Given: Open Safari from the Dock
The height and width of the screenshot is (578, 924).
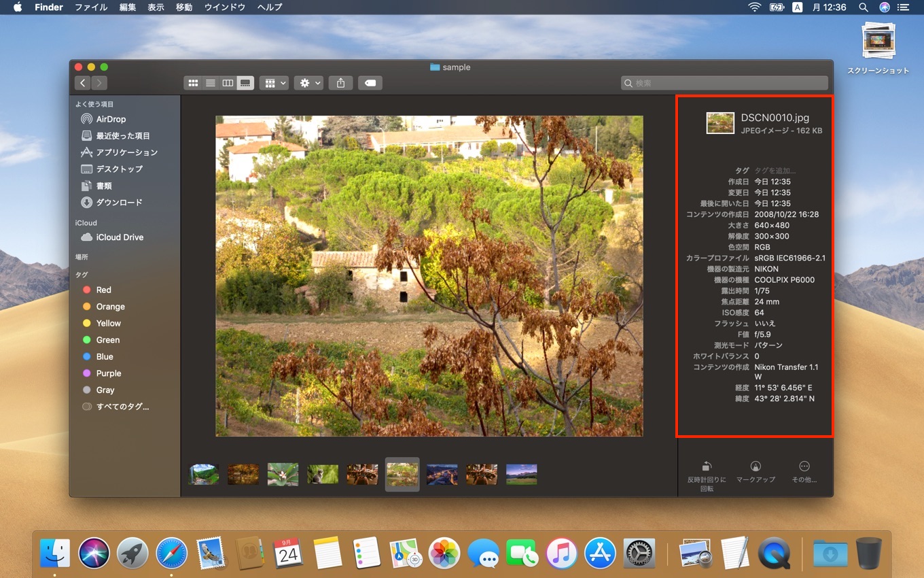Looking at the screenshot, I should [171, 553].
